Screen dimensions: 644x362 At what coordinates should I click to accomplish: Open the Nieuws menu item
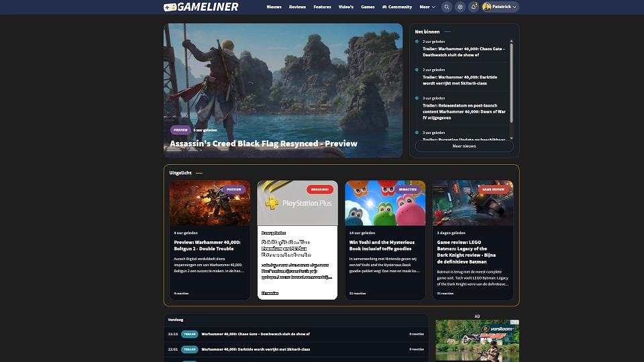[274, 7]
